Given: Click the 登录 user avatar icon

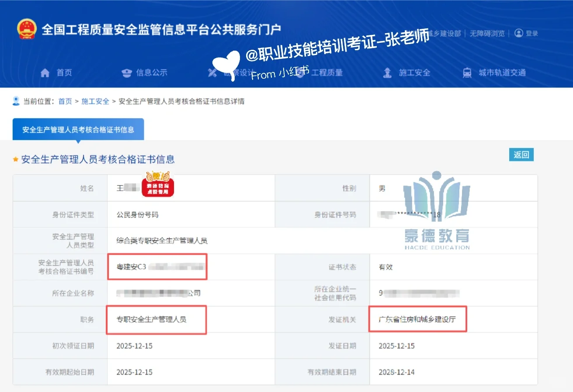Looking at the screenshot, I should point(518,32).
